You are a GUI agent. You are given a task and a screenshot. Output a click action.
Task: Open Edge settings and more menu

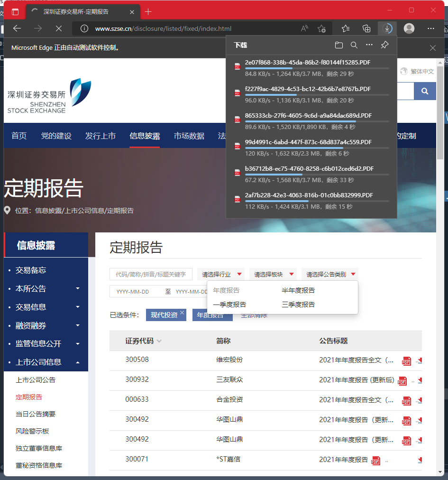(431, 28)
